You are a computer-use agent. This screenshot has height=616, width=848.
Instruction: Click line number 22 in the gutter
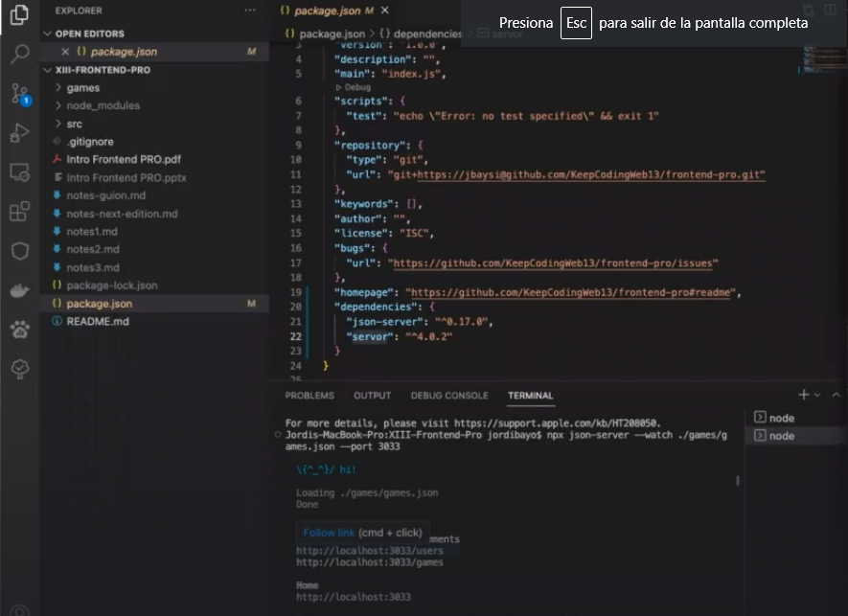[295, 336]
